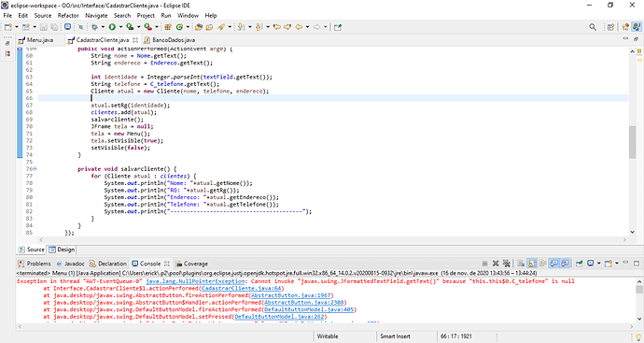Close the CadastrarCliente.java tab

pyautogui.click(x=135, y=40)
